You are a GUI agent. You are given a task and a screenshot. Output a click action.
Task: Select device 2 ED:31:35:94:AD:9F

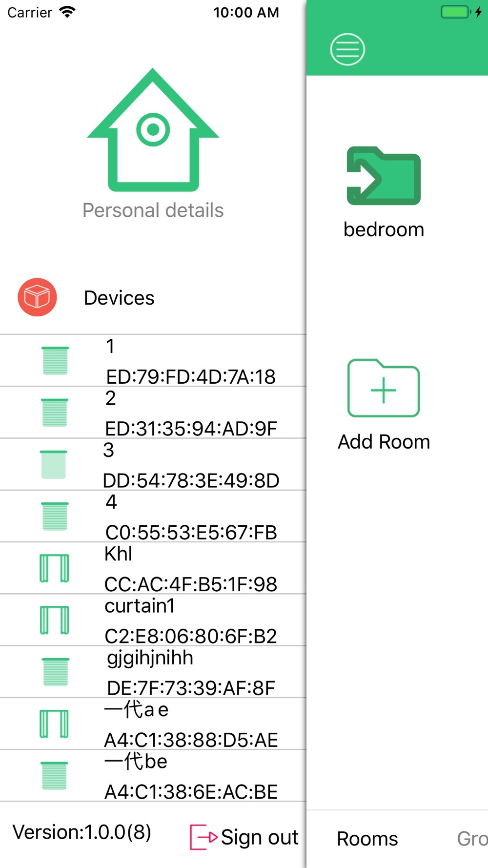click(x=190, y=413)
